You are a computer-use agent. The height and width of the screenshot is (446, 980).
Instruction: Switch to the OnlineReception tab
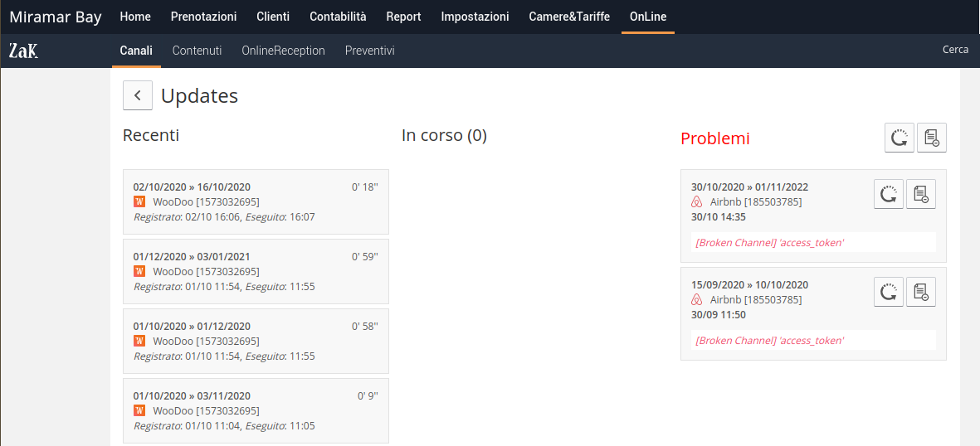coord(283,51)
